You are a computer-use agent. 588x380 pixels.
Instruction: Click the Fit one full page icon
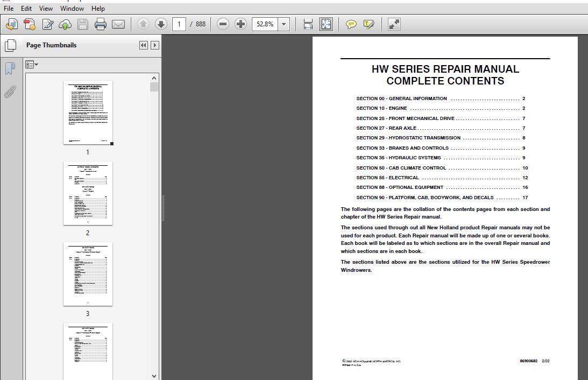[326, 24]
